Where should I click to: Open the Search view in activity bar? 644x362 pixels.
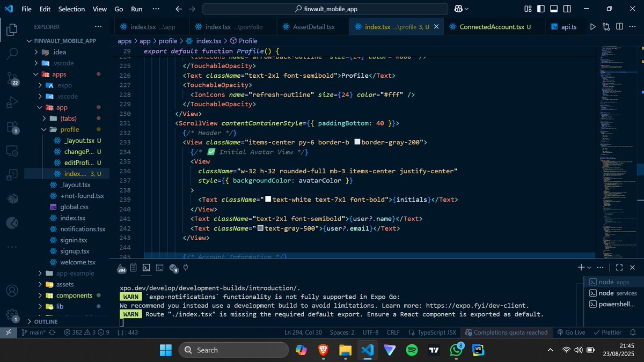tap(12, 54)
